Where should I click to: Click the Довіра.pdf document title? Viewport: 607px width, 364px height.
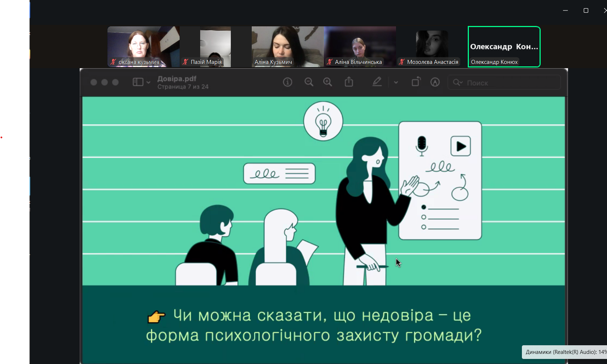177,79
